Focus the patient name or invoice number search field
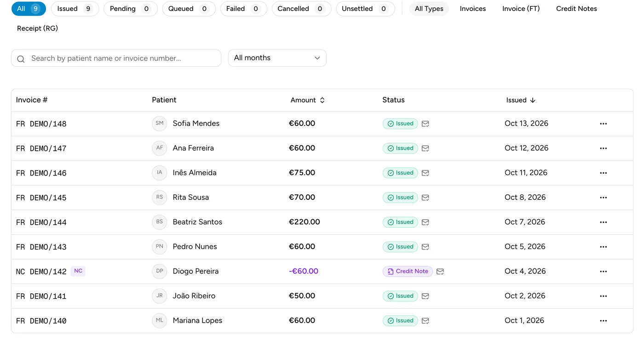Image resolution: width=644 pixels, height=341 pixels. [116, 58]
